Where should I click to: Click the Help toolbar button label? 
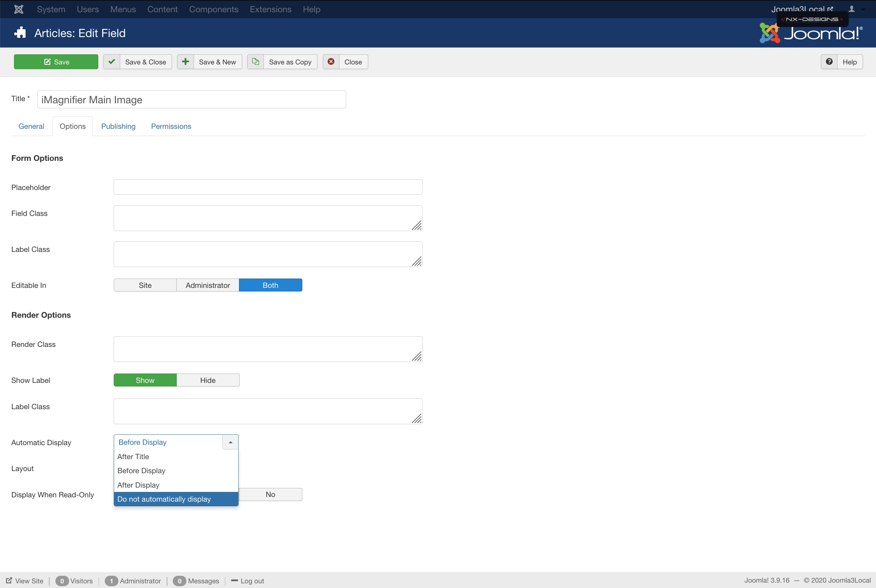click(x=850, y=62)
